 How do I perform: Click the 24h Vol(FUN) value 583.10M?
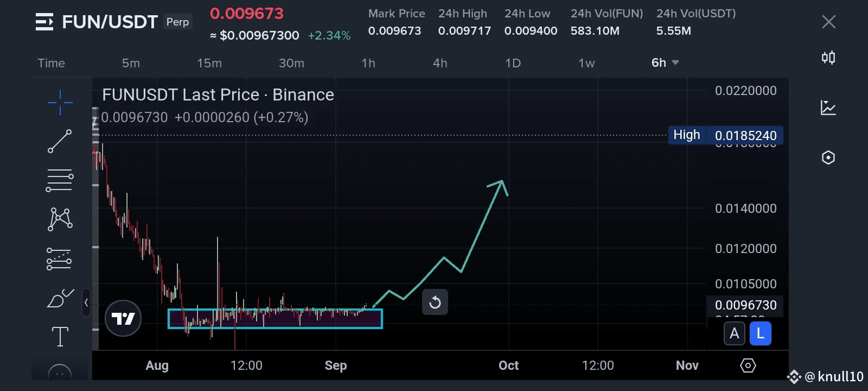pyautogui.click(x=595, y=31)
